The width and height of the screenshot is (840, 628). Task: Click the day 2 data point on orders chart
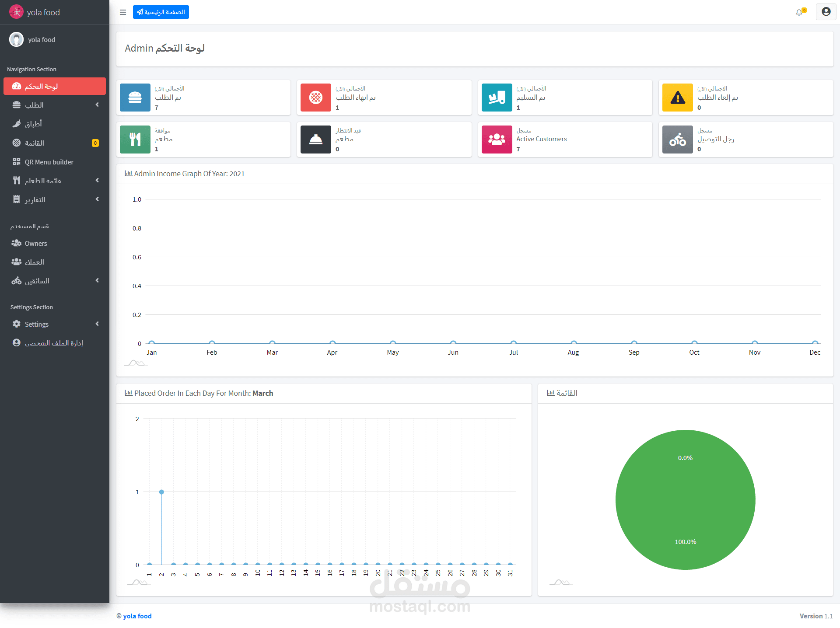coord(161,492)
